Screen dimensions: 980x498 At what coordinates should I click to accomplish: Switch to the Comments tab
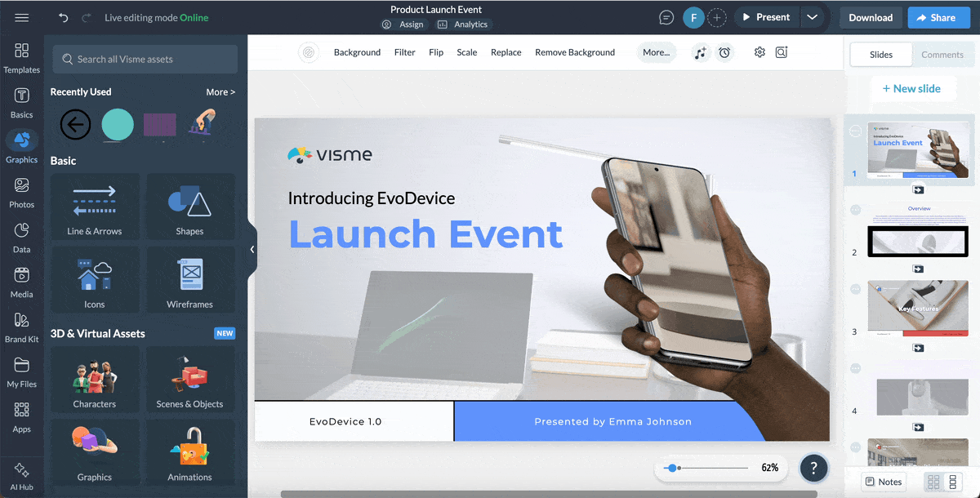click(942, 55)
